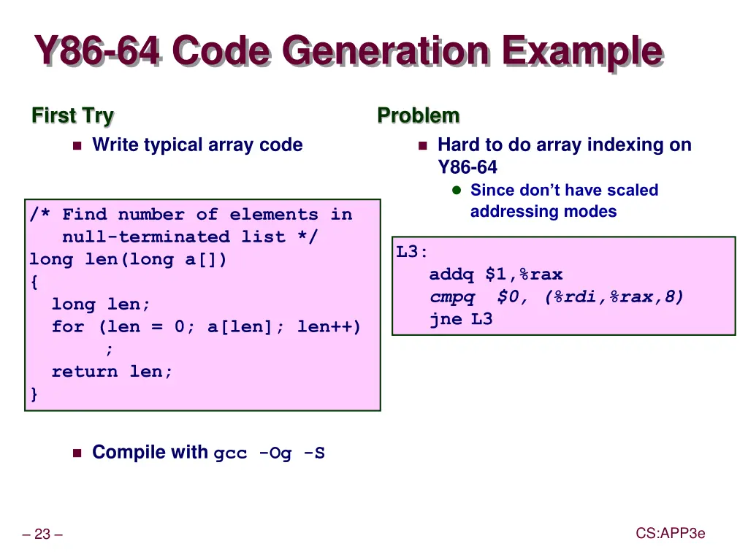The width and height of the screenshot is (748, 560).
Task: Click the gcc -Og -S command text
Action: pyautogui.click(x=269, y=453)
